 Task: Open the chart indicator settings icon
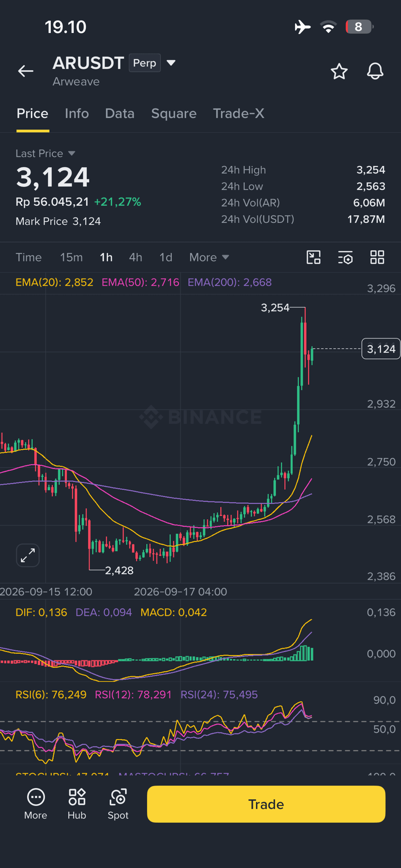[x=345, y=257]
